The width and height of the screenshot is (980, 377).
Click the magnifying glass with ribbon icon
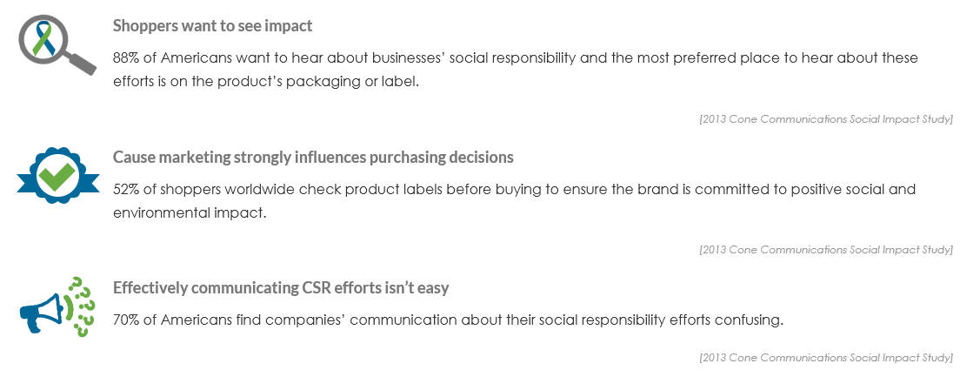pos(57,45)
